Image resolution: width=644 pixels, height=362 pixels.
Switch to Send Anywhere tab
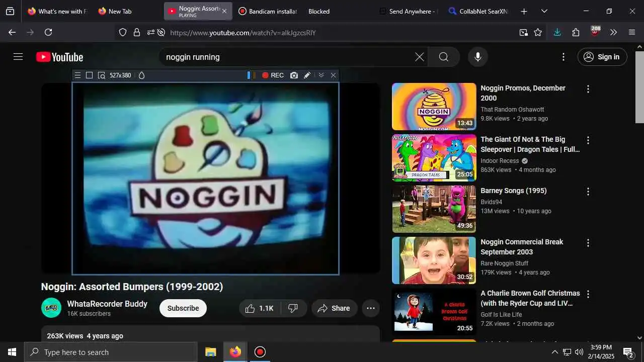[409, 11]
